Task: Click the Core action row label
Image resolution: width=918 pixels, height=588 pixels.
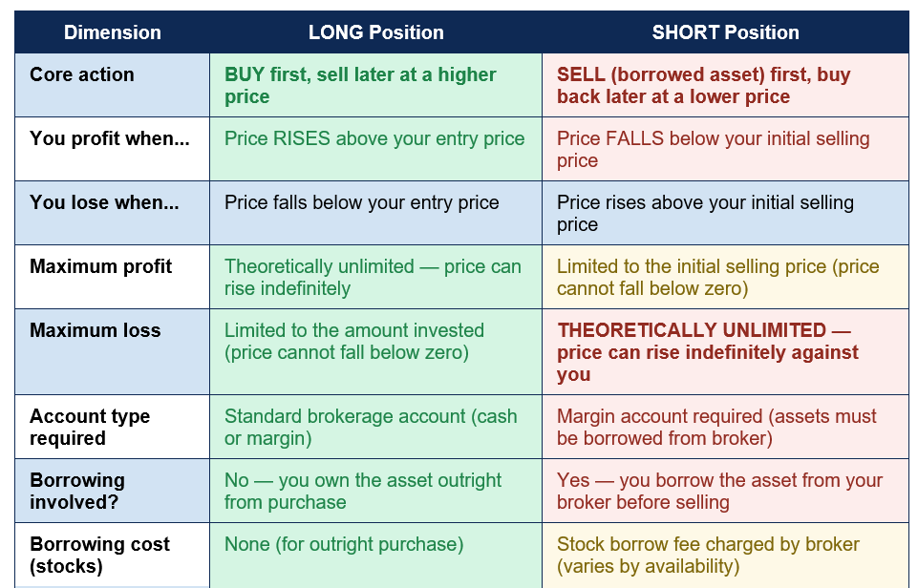Action: pyautogui.click(x=112, y=85)
